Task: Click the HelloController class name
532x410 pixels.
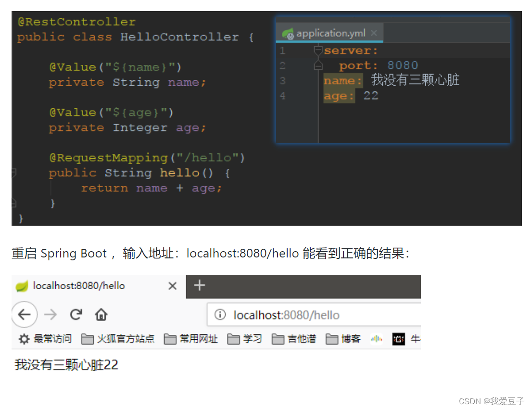Action: coord(179,37)
